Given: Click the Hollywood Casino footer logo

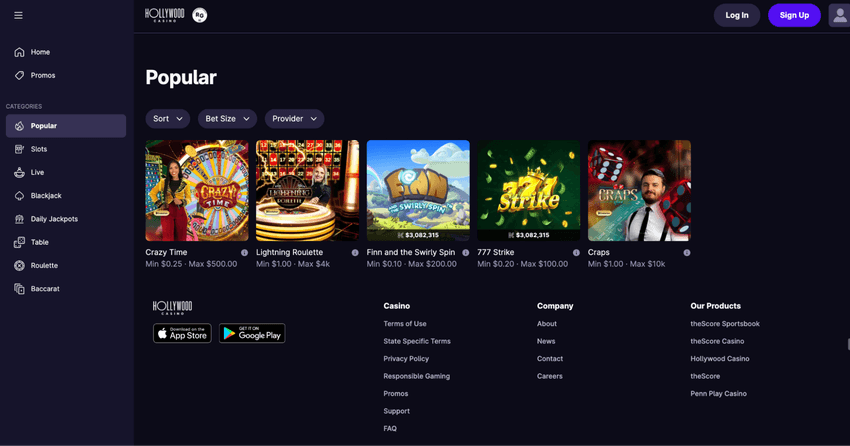Looking at the screenshot, I should [172, 307].
